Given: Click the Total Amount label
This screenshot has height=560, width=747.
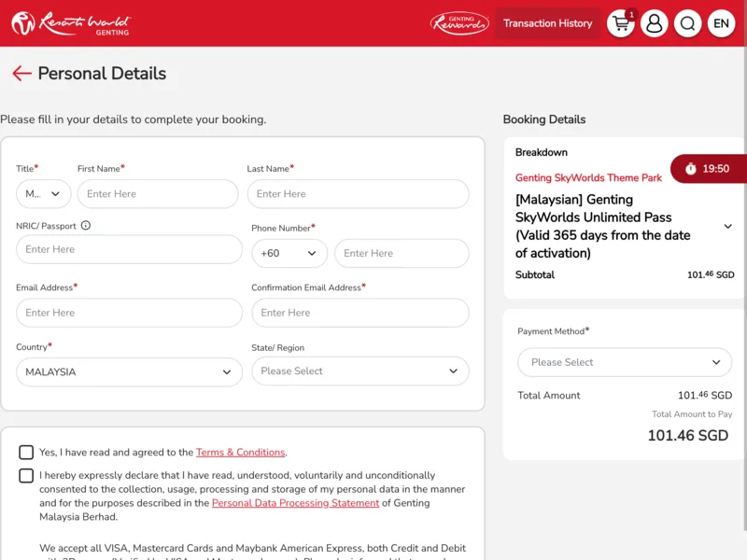Looking at the screenshot, I should 549,395.
